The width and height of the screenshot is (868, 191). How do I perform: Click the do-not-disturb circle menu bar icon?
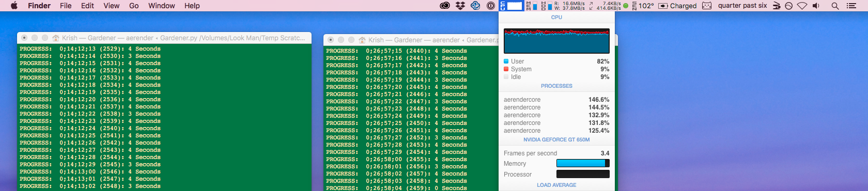pos(788,6)
